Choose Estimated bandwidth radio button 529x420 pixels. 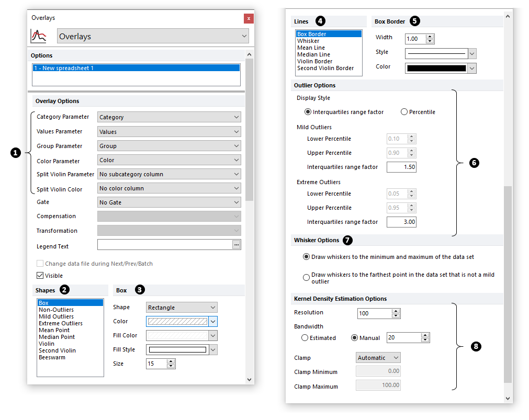305,338
